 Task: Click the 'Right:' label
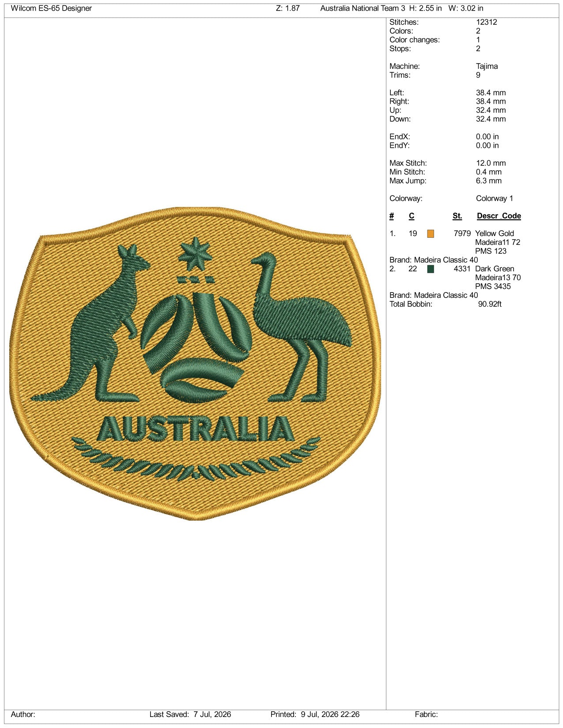[399, 101]
